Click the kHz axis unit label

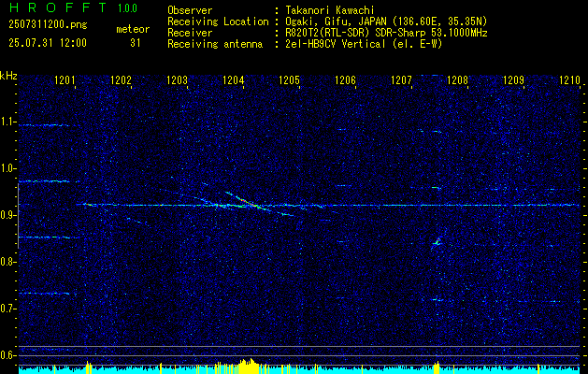tap(8, 76)
